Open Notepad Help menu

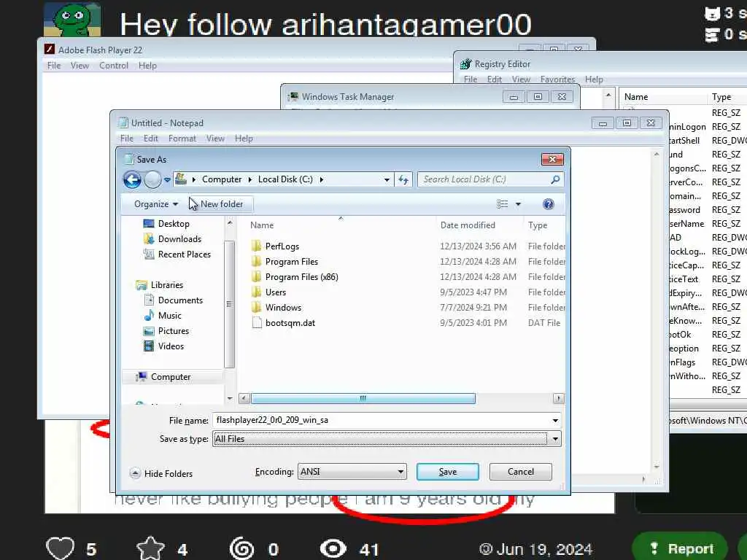tap(244, 139)
